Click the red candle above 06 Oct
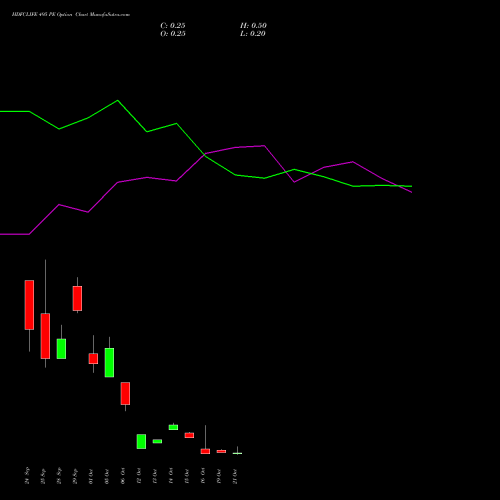The image size is (500, 500). click(x=125, y=393)
